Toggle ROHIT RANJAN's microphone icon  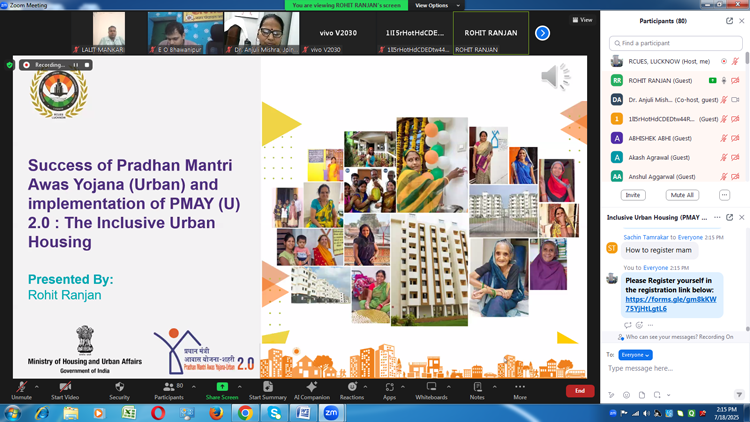[724, 81]
